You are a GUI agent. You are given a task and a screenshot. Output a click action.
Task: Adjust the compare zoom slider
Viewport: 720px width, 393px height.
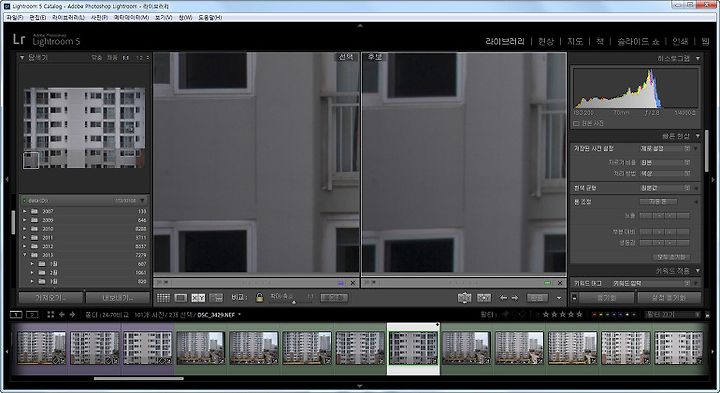(294, 301)
